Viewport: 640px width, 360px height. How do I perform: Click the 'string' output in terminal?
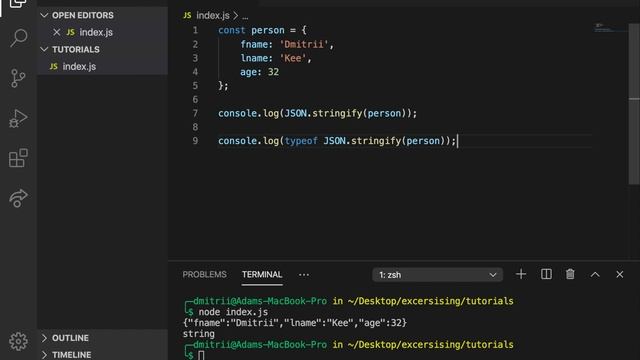coord(198,334)
